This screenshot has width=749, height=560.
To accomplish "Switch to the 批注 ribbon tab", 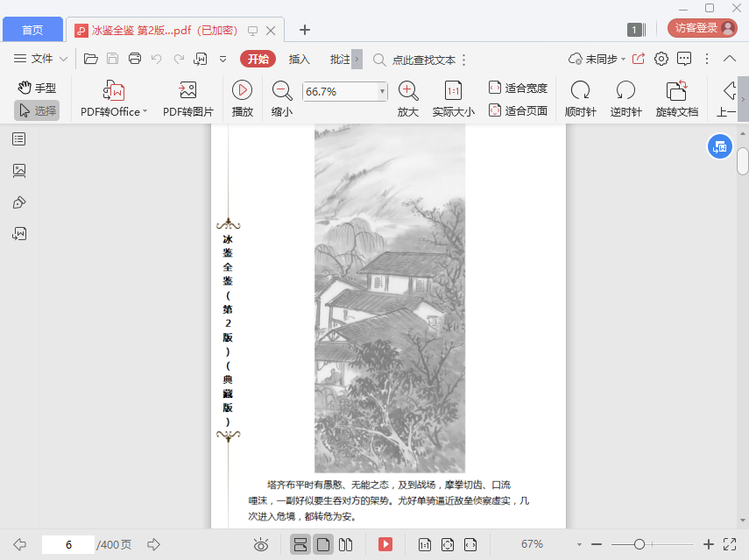I will (340, 60).
